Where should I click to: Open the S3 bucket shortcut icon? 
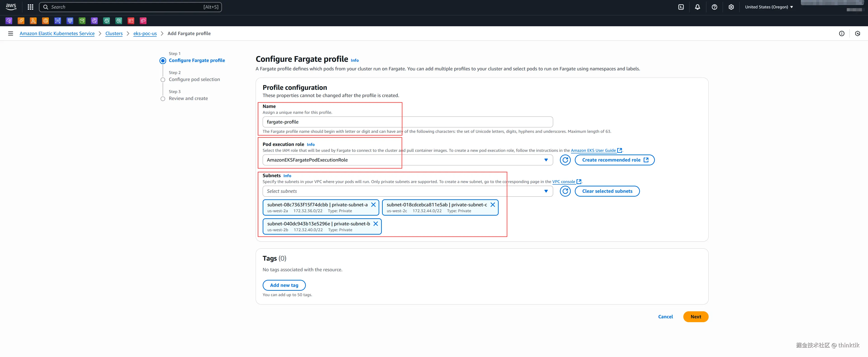coord(82,21)
